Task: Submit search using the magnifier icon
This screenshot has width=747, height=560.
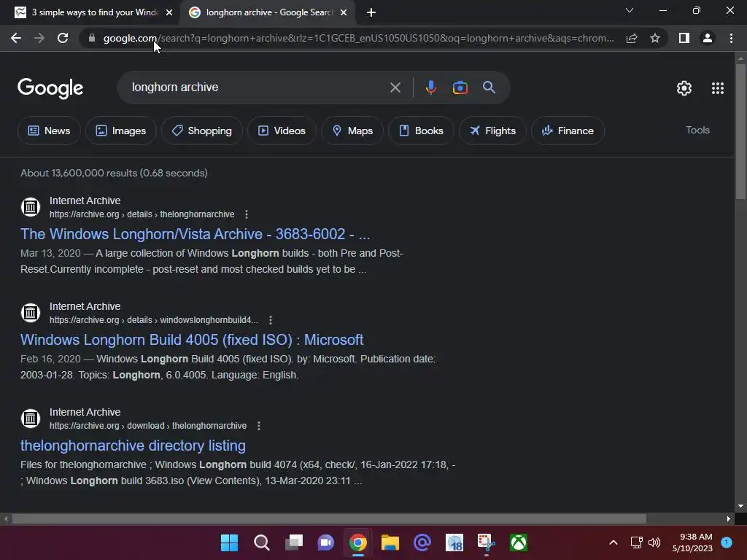Action: point(489,87)
